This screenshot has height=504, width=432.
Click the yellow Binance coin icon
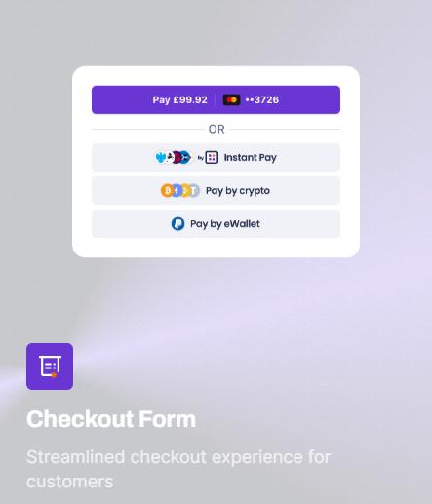tap(184, 191)
